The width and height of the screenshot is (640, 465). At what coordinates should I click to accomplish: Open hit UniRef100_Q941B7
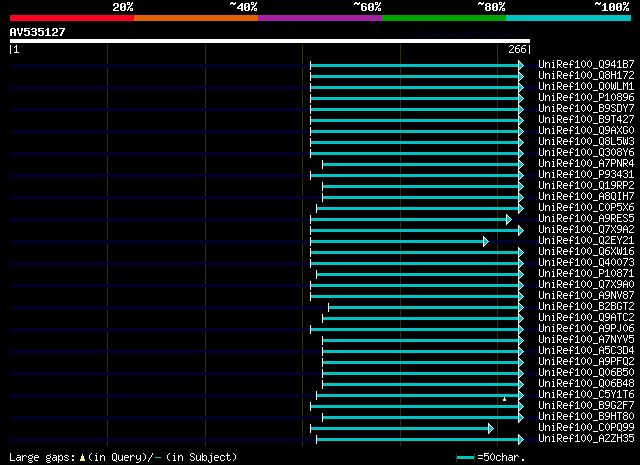click(587, 65)
